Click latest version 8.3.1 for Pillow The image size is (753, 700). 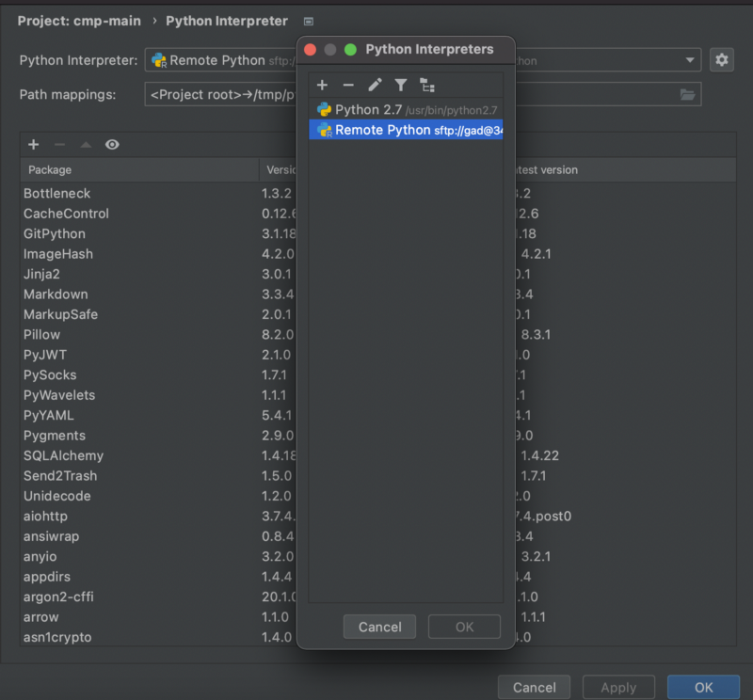pyautogui.click(x=536, y=335)
